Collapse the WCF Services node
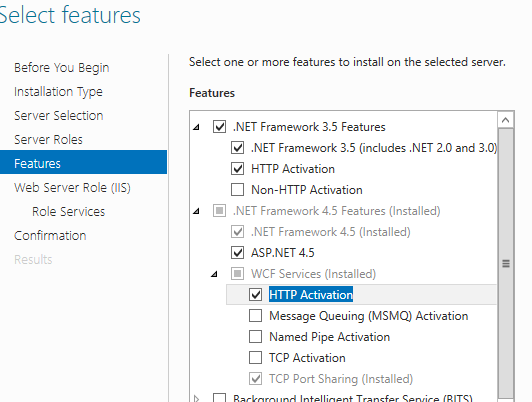The width and height of the screenshot is (532, 402). [214, 274]
